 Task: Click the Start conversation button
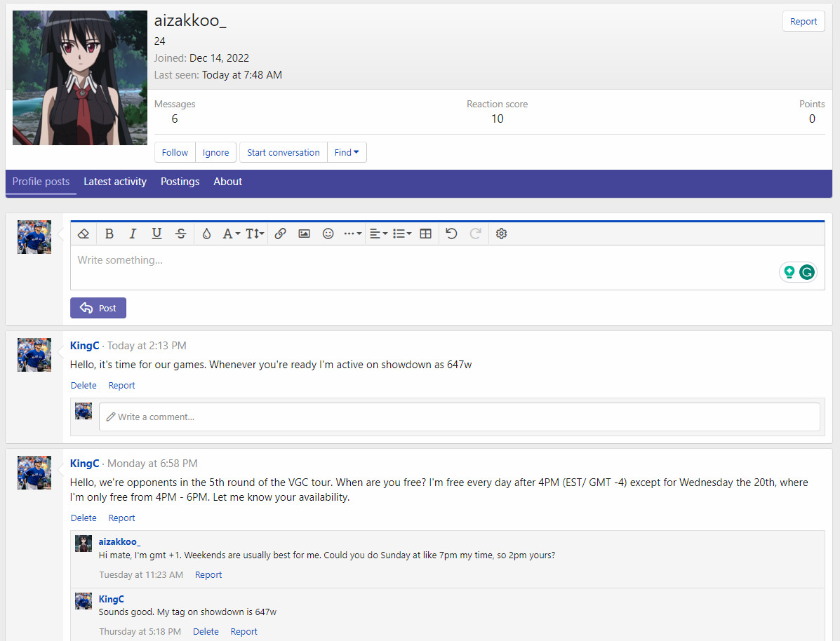[283, 152]
